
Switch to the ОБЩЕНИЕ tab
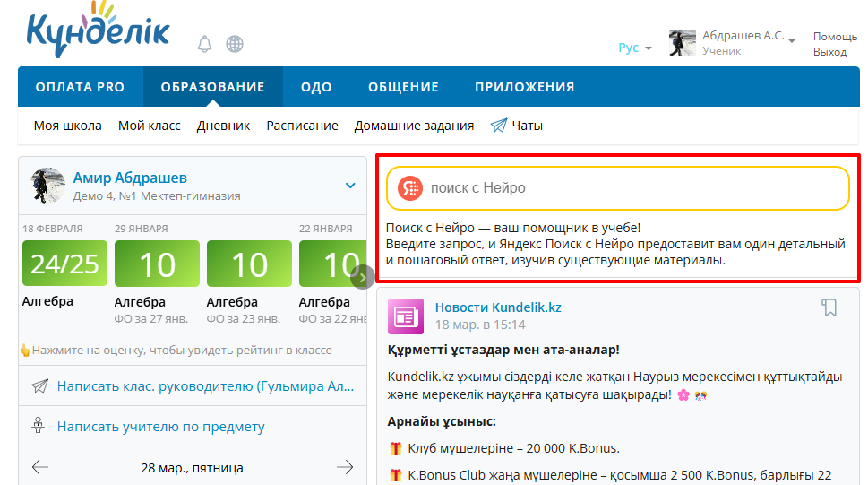pos(403,87)
